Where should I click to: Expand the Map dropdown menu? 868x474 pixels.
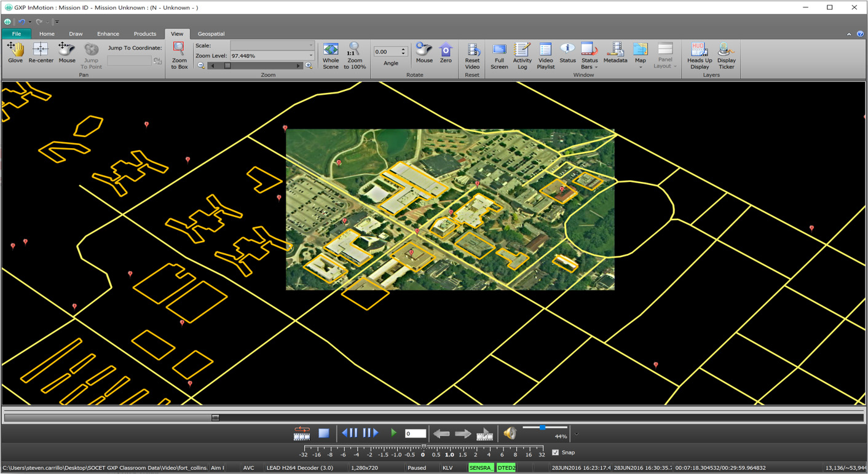pyautogui.click(x=641, y=67)
